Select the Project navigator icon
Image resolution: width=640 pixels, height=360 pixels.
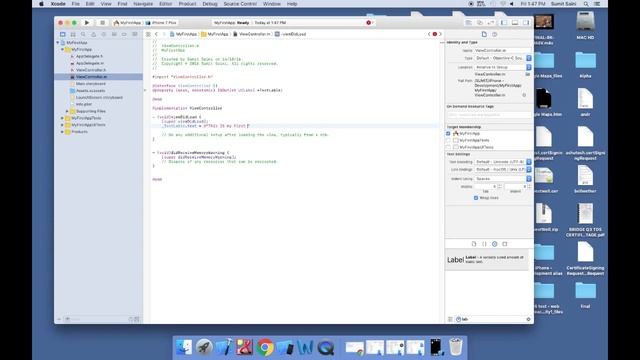coord(62,34)
